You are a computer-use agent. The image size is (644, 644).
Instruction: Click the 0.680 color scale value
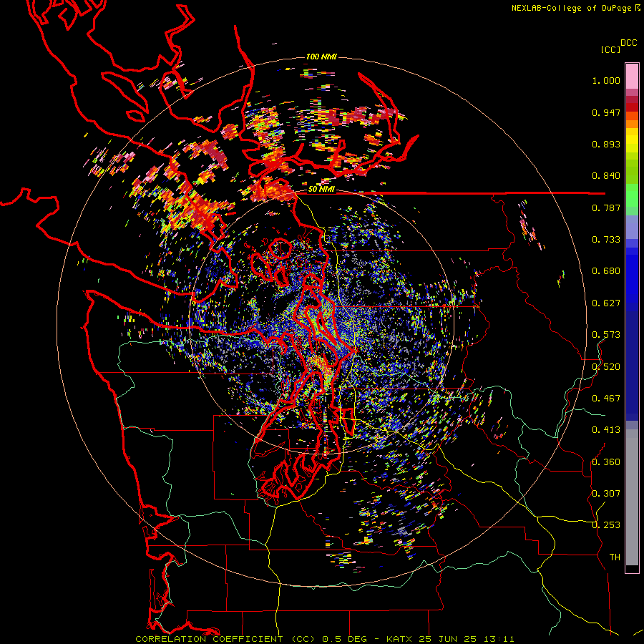[x=606, y=271]
